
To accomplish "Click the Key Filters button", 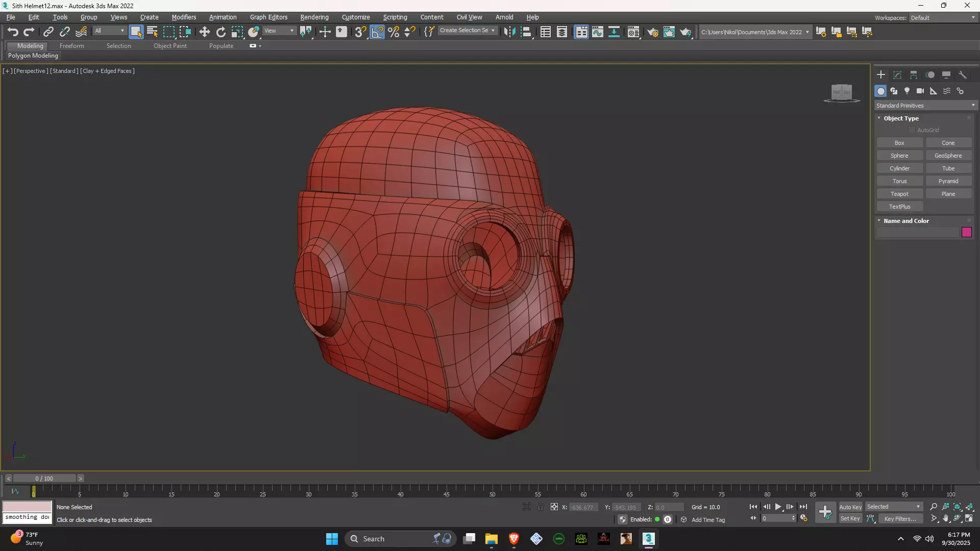I will pos(900,519).
